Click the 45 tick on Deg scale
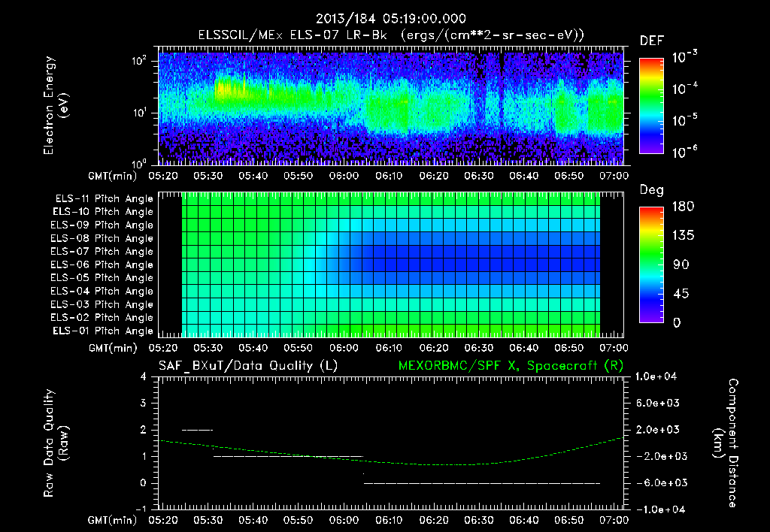This screenshot has width=770, height=532. point(680,294)
